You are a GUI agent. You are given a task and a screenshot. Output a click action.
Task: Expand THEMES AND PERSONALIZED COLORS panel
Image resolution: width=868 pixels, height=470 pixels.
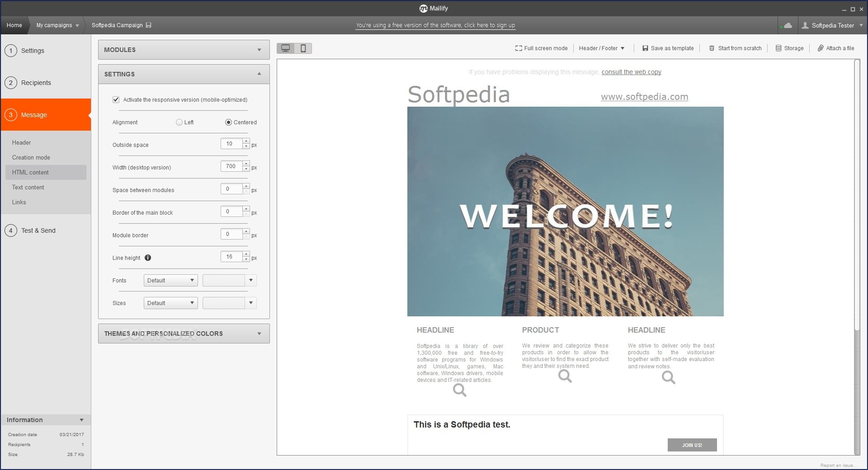[x=184, y=334]
